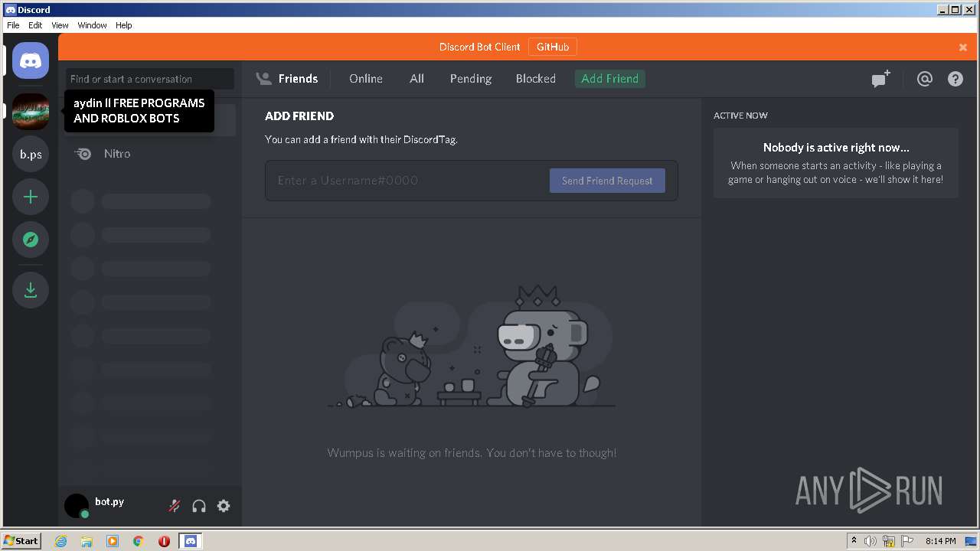Click Find or start a conversation box
This screenshot has width=980, height=551.
tap(150, 79)
